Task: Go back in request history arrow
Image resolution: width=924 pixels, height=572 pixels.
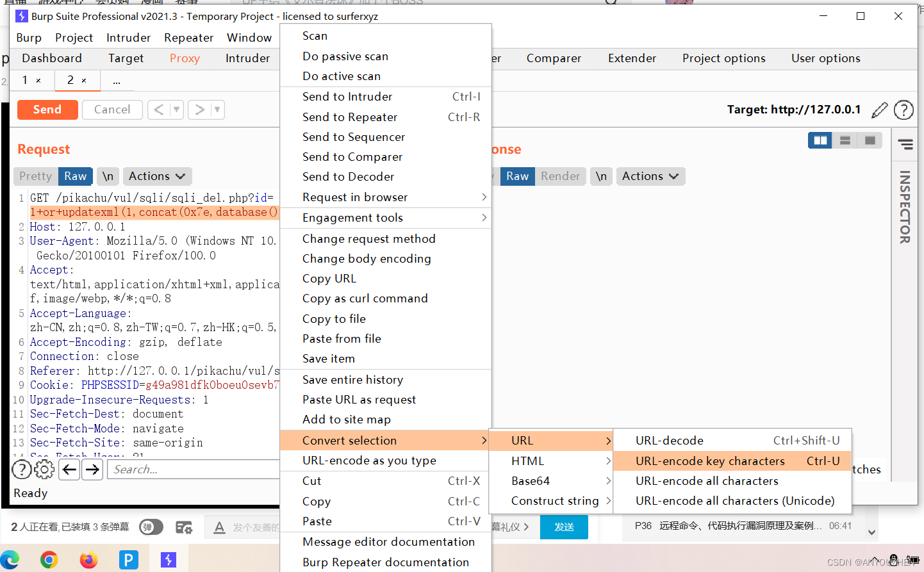Action: (x=158, y=110)
